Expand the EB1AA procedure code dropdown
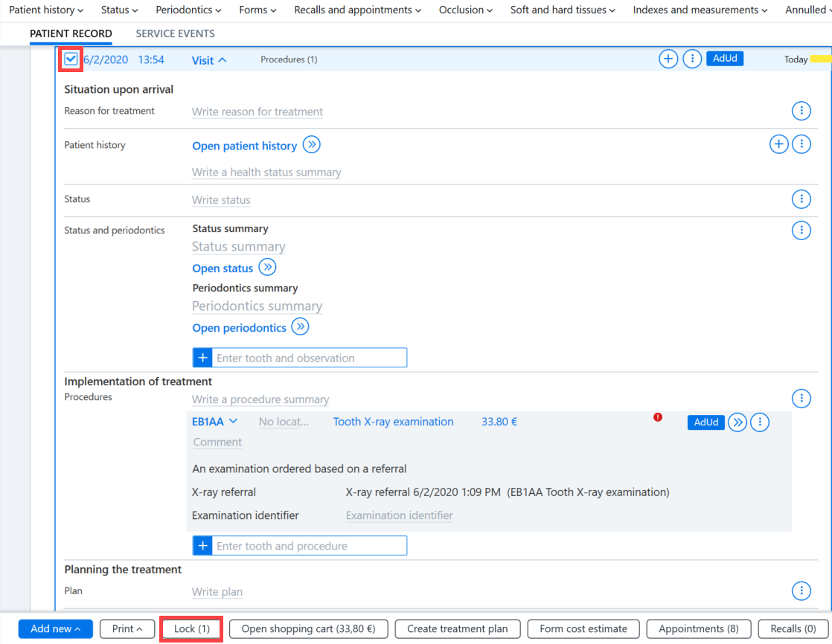 click(233, 422)
